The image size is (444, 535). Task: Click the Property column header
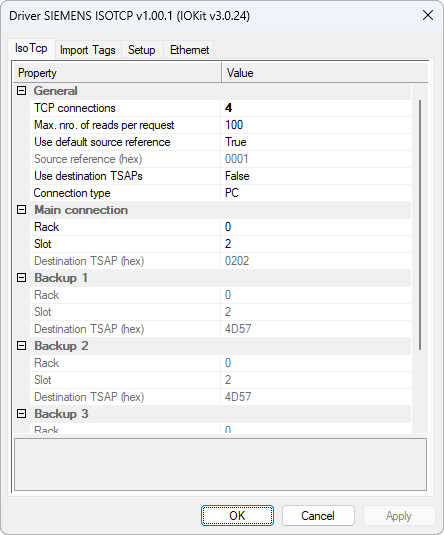(x=117, y=73)
